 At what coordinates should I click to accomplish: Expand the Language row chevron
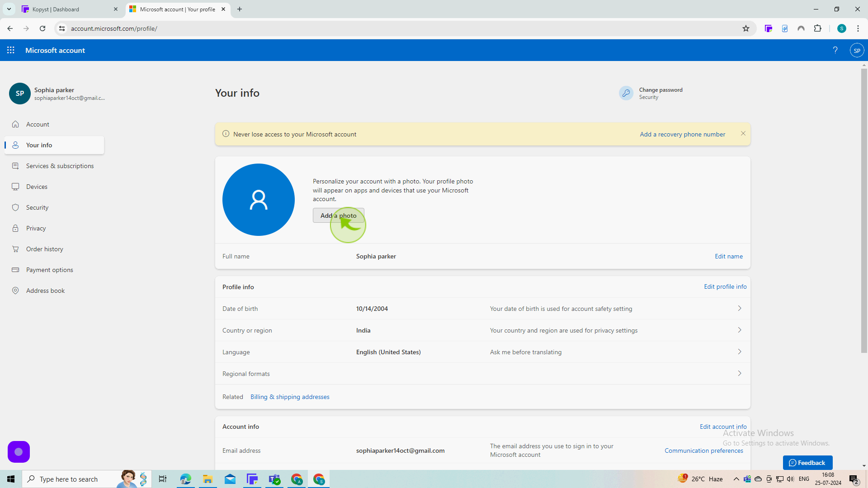(x=740, y=352)
